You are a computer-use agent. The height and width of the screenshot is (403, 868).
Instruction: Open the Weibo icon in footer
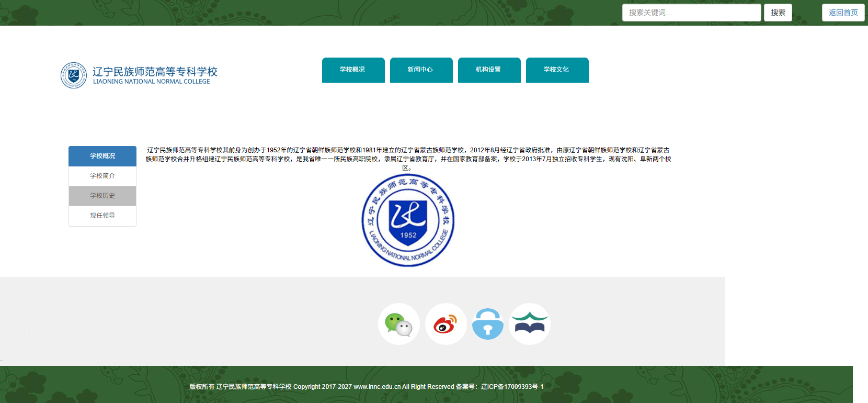point(446,324)
